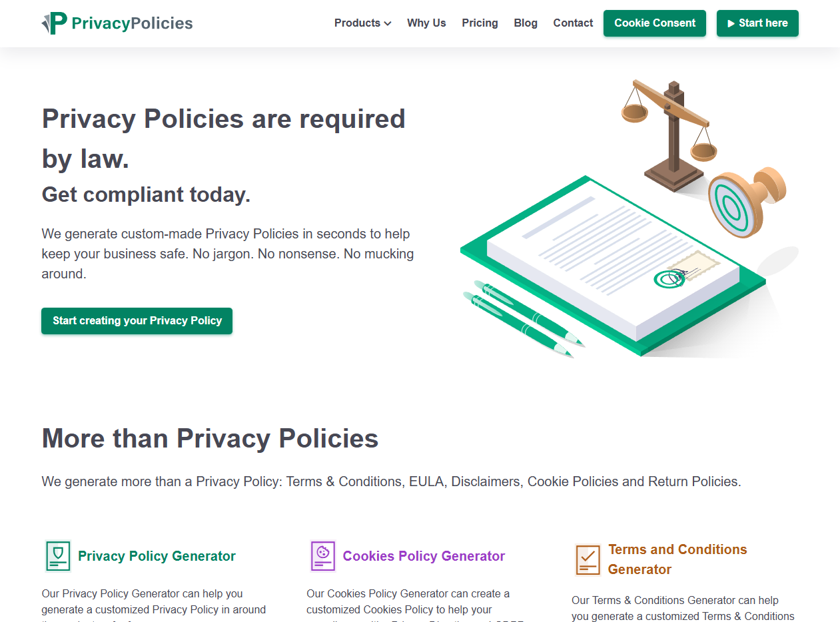Click the PrivacyPolicies logo icon
The width and height of the screenshot is (840, 622).
(55, 23)
